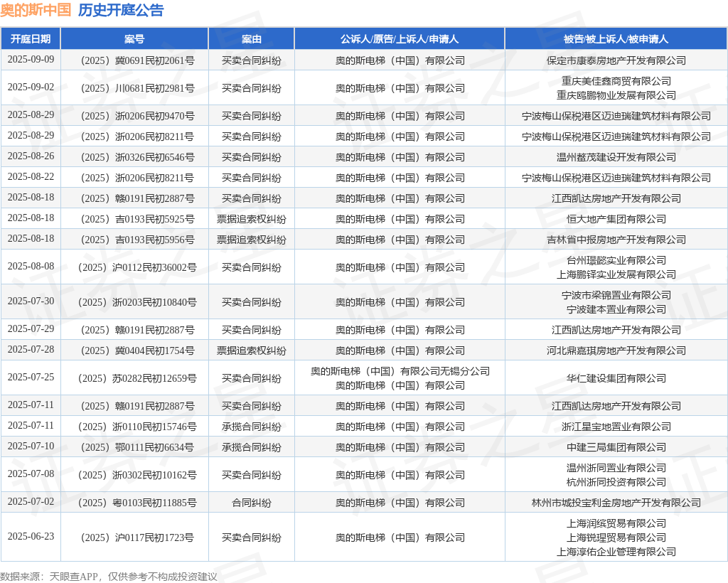Select defendant 吉林省中报房地产开发有限公司
Image resolution: width=728 pixels, height=583 pixels.
point(616,240)
